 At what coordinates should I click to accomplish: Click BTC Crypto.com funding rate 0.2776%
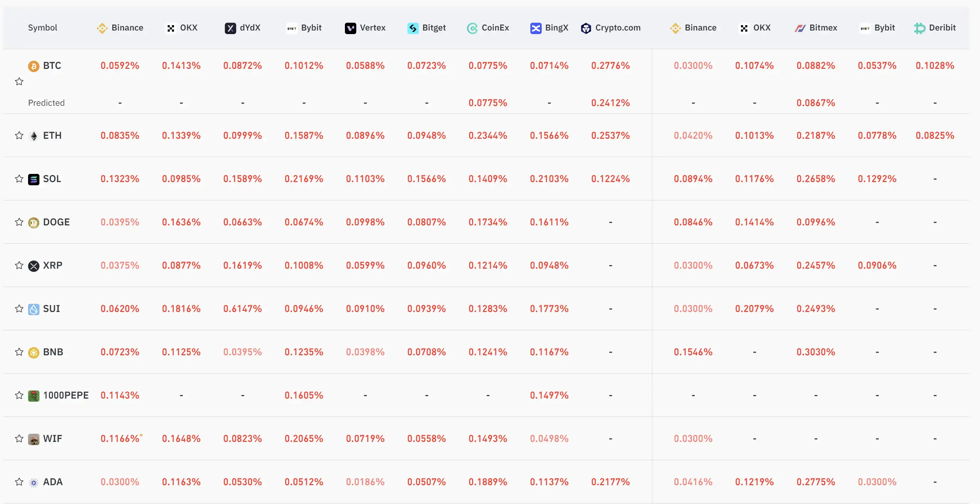[610, 65]
